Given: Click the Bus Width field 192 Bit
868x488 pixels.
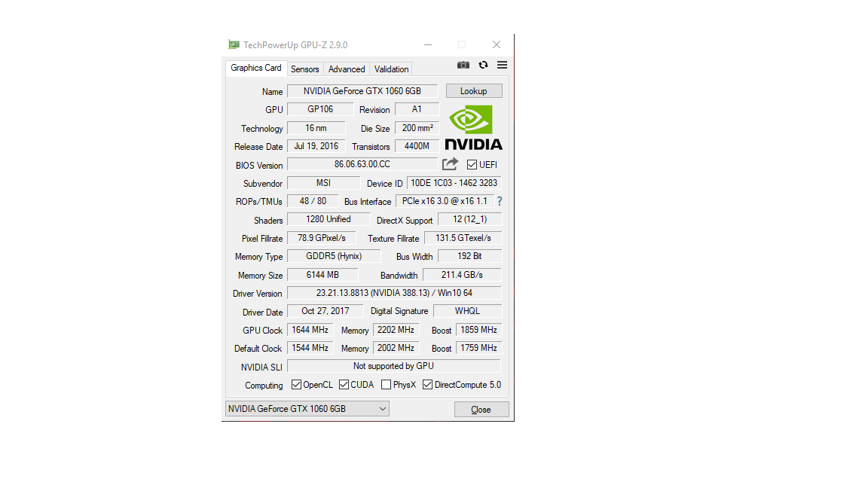Looking at the screenshot, I should (470, 256).
